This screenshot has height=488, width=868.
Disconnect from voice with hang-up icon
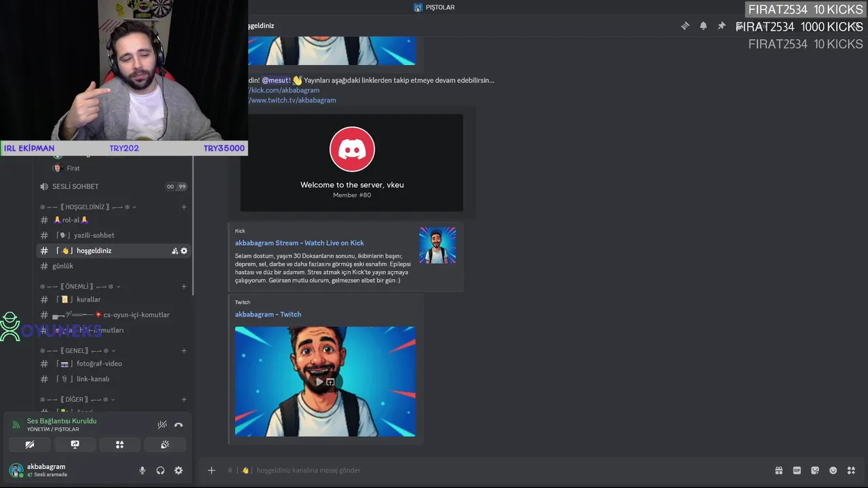click(x=178, y=425)
